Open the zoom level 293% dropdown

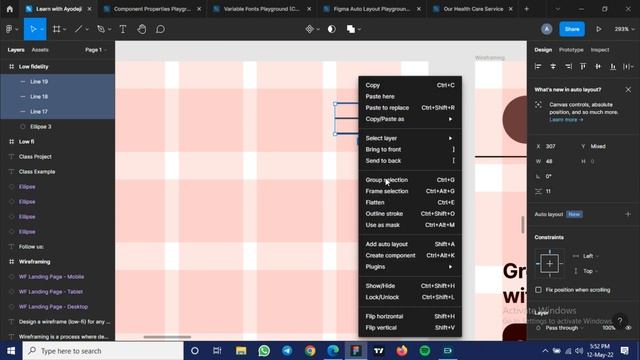[x=624, y=29]
